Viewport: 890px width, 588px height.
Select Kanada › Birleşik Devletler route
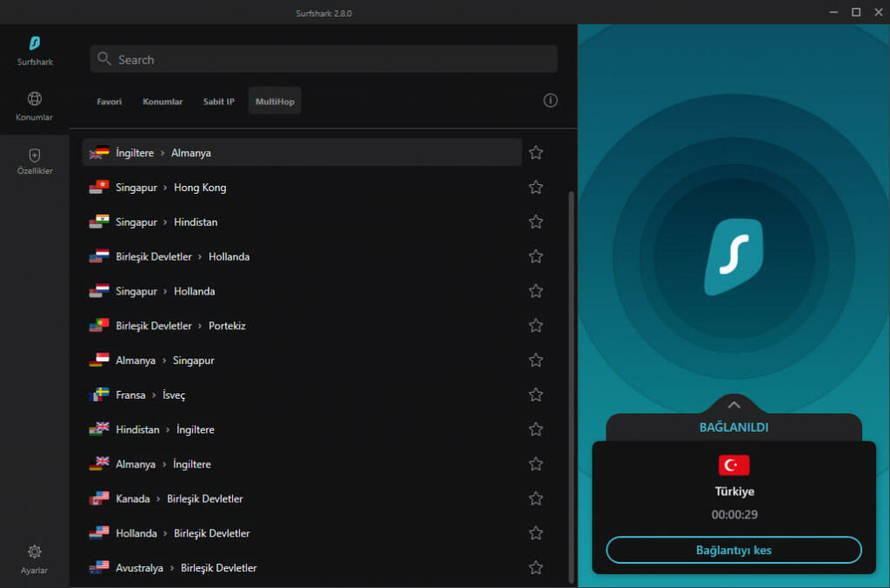point(302,499)
